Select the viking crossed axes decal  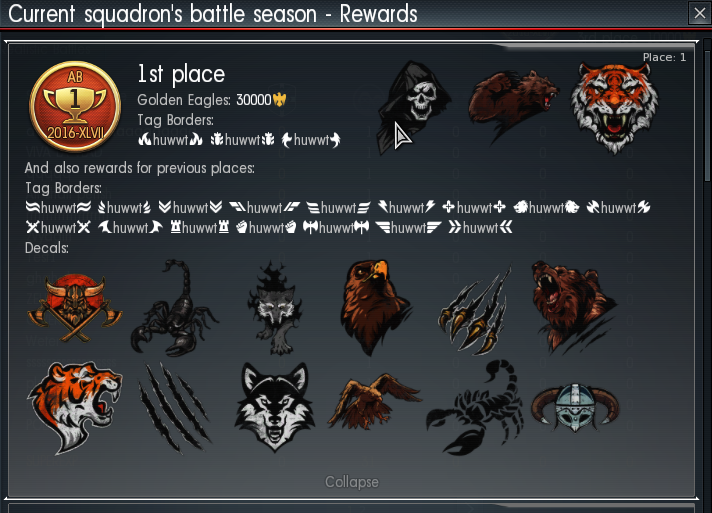(x=74, y=308)
